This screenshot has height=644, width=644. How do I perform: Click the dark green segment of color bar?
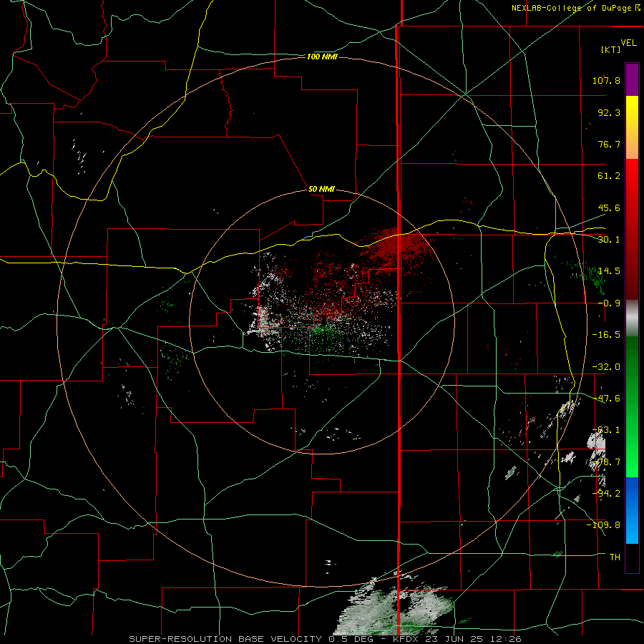[632, 371]
